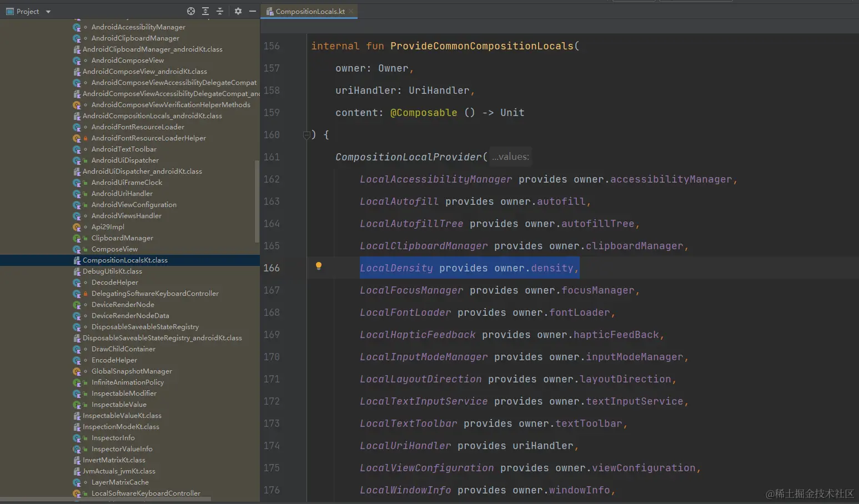The height and width of the screenshot is (504, 859).
Task: Click LocalHapticFeedback on line 169
Action: [x=418, y=335]
